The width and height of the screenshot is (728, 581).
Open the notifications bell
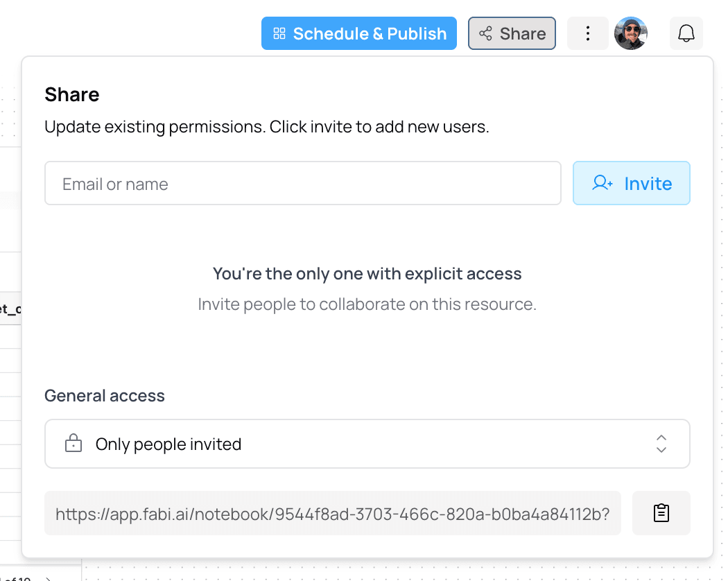686,33
